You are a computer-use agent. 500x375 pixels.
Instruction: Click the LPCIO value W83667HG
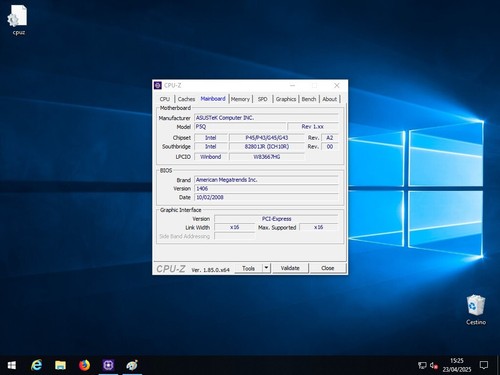(267, 157)
